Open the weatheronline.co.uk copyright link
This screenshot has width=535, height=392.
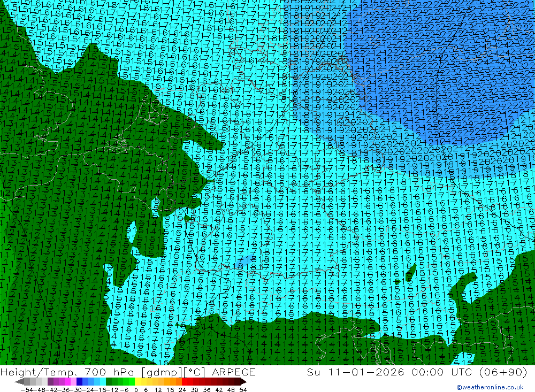pyautogui.click(x=490, y=387)
